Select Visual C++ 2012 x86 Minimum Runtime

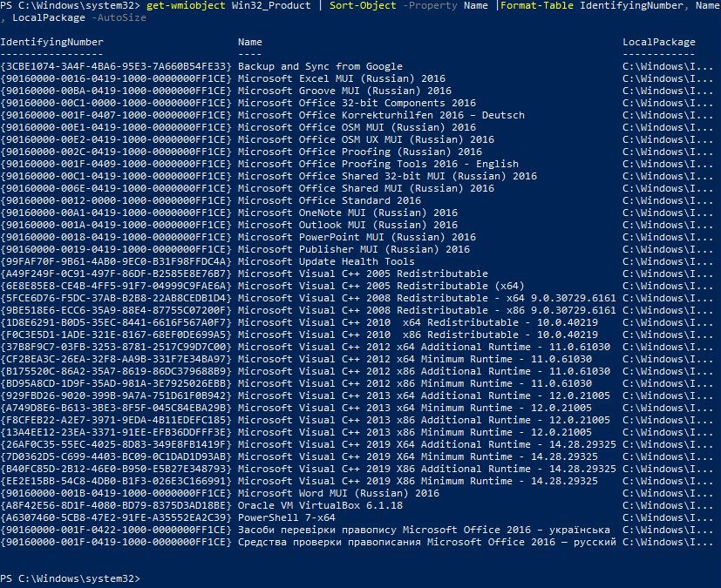415,383
